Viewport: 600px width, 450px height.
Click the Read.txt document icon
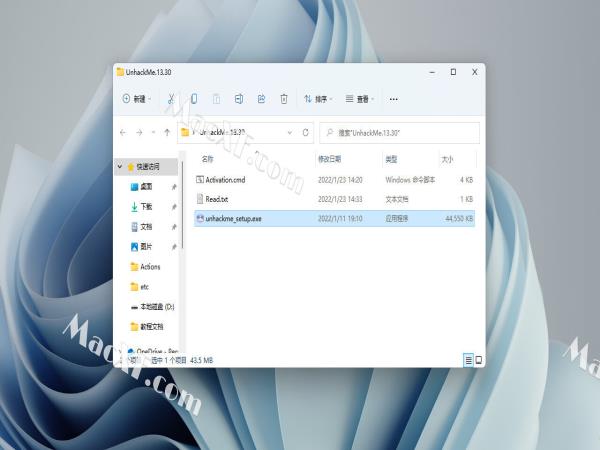(x=200, y=199)
